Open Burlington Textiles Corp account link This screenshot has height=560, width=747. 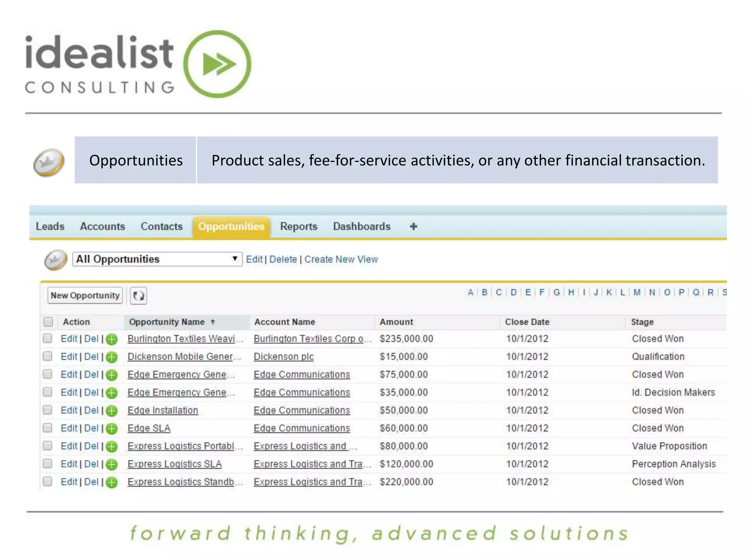[x=313, y=339]
